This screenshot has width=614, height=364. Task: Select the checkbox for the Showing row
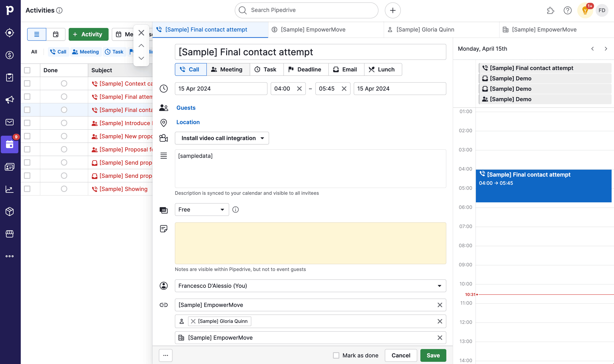27,189
